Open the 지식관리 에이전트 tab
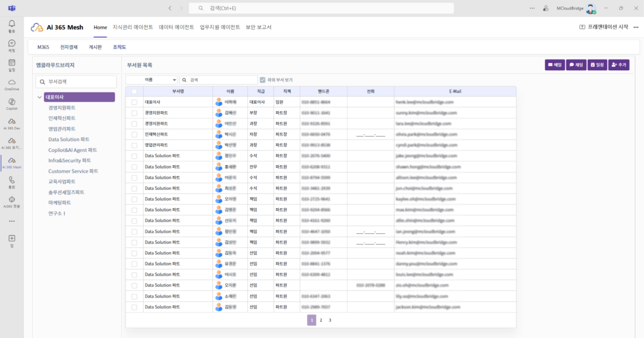644x338 pixels. tap(133, 27)
